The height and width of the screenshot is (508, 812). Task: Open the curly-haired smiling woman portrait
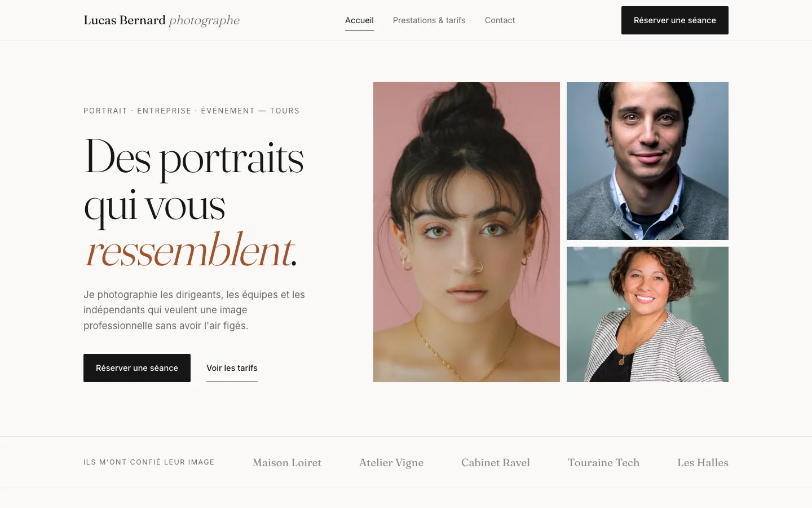tap(647, 314)
